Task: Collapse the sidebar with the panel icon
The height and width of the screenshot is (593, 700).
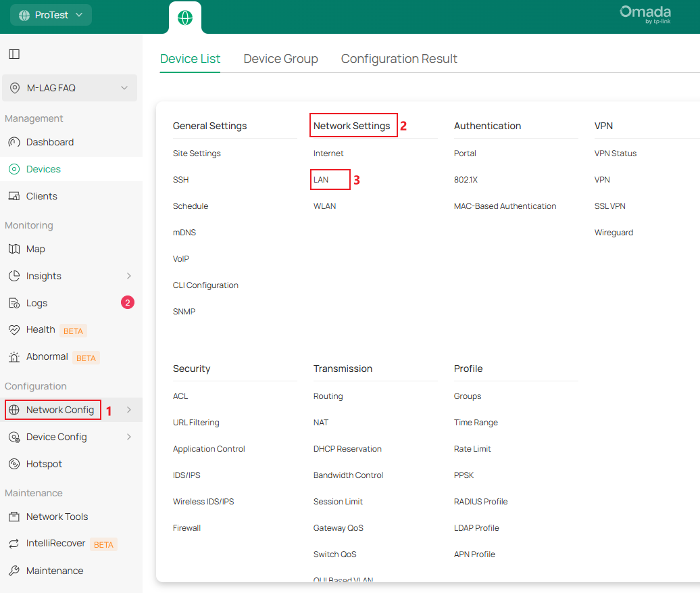Action: (14, 53)
